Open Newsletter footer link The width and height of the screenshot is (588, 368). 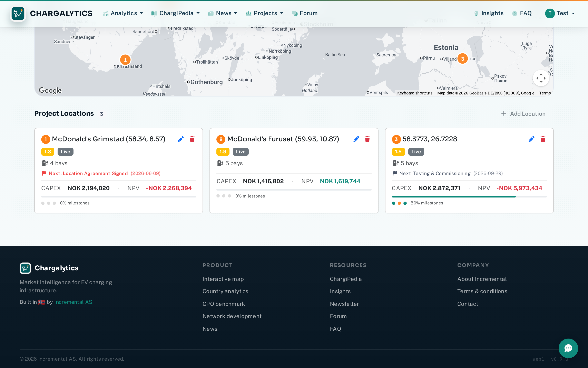(x=344, y=304)
